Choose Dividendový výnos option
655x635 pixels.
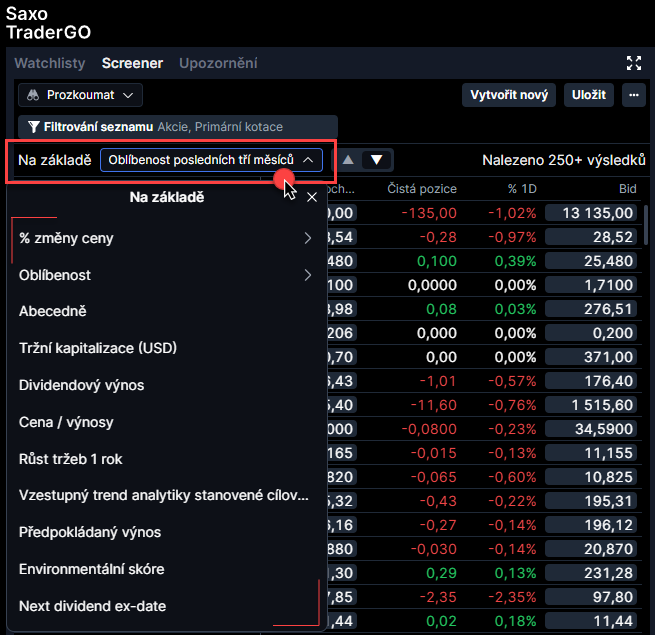point(81,385)
